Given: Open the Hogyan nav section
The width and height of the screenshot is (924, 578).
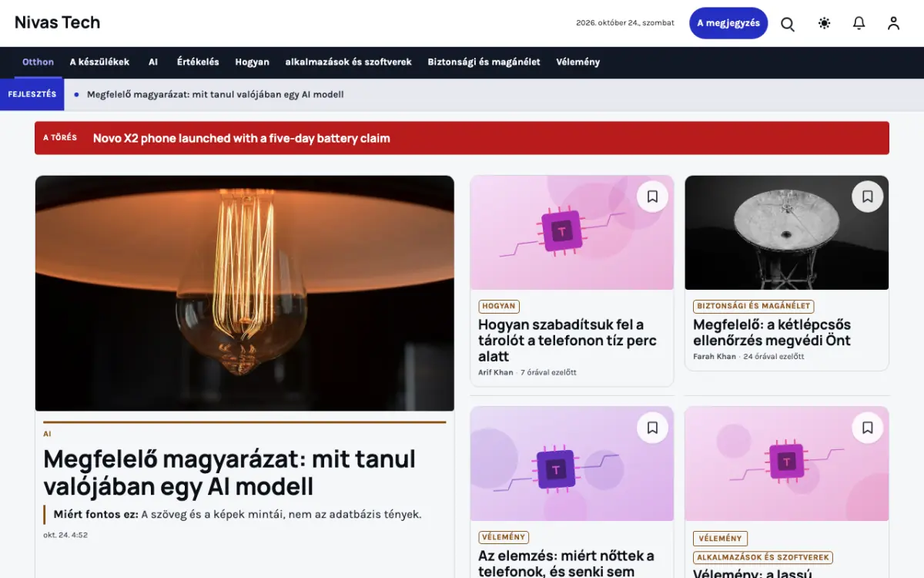Looking at the screenshot, I should point(252,62).
